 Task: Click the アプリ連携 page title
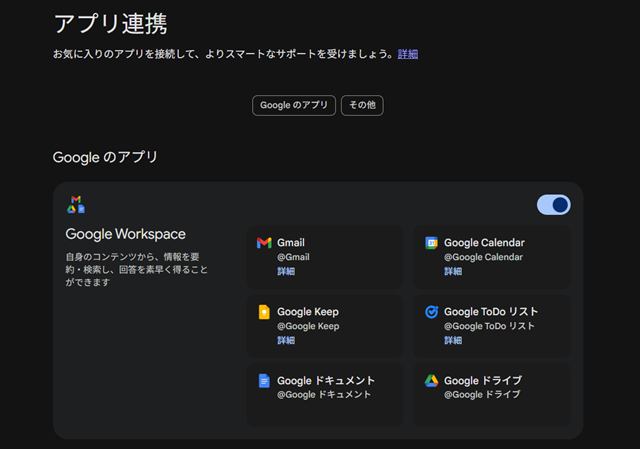[110, 24]
